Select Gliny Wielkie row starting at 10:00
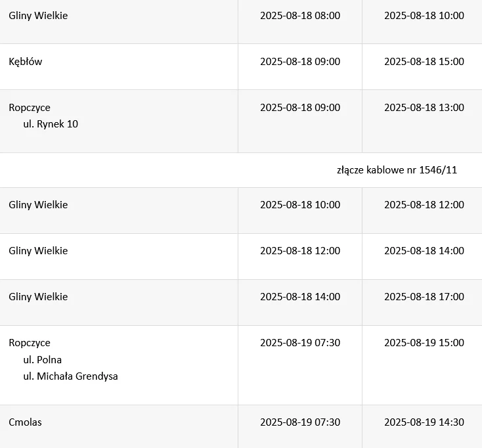Screen dimensions: 482x448 241,211
